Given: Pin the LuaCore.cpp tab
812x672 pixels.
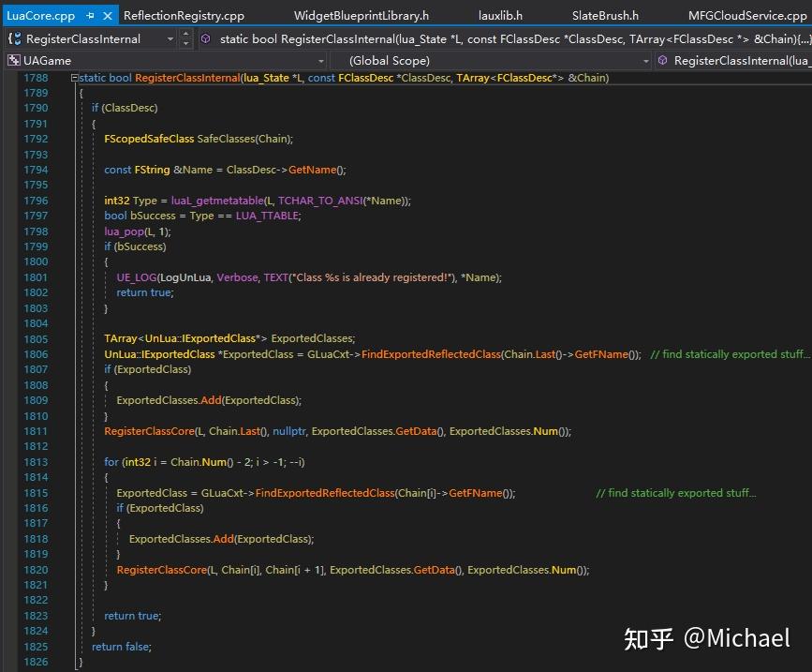Looking at the screenshot, I should pyautogui.click(x=90, y=16).
